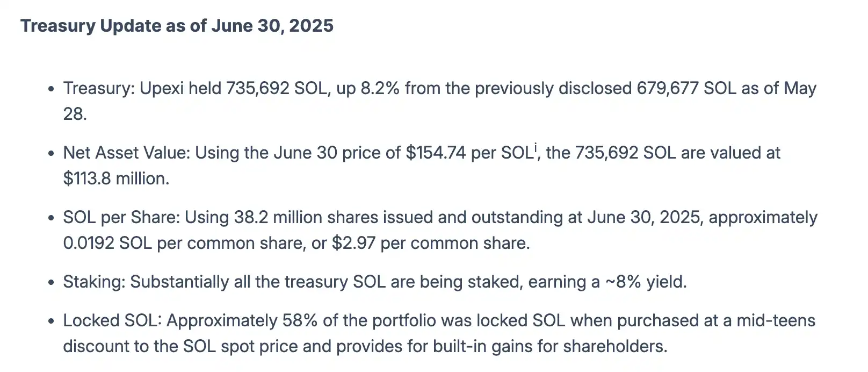The image size is (868, 372).
Task: Click the "Treasury:" bullet label
Action: [99, 88]
